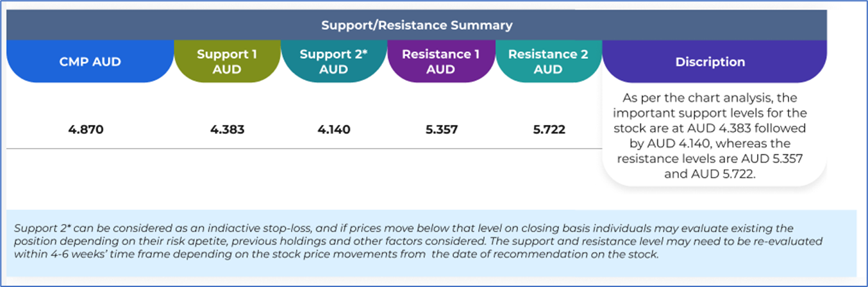
Task: Click the bold 4.140 table value
Action: click(333, 130)
